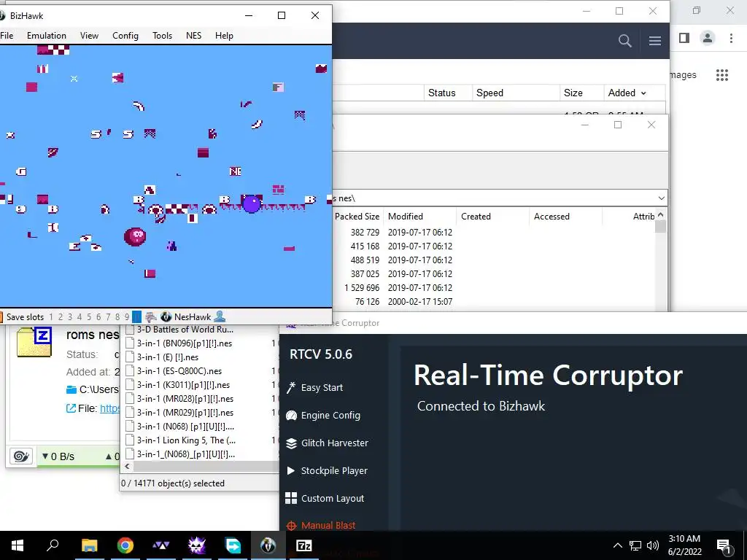This screenshot has width=747, height=560.
Task: Select save slot 5 in BizHawk status bar
Action: pos(88,317)
